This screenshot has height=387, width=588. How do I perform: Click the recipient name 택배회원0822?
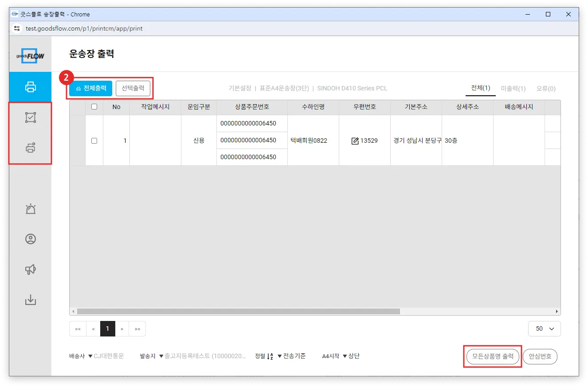click(x=309, y=141)
